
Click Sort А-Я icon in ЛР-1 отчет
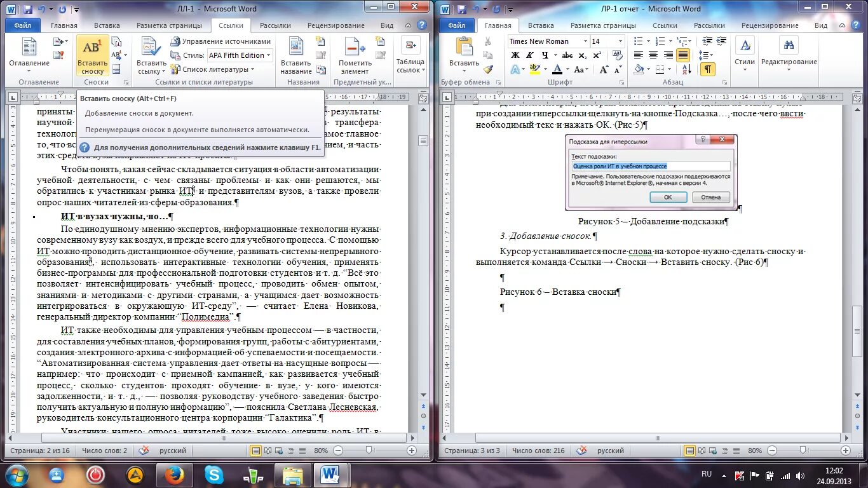coord(687,69)
